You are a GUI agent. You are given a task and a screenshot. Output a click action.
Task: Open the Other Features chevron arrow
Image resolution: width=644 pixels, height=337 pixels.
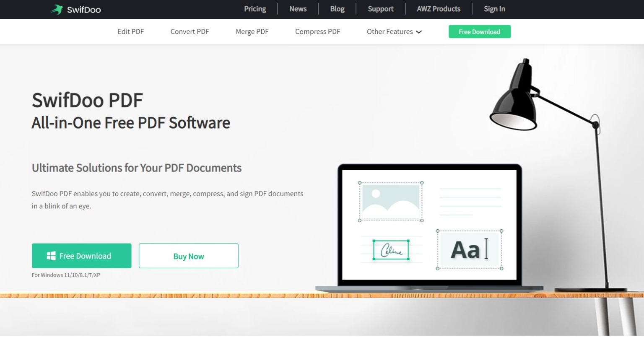click(x=418, y=32)
